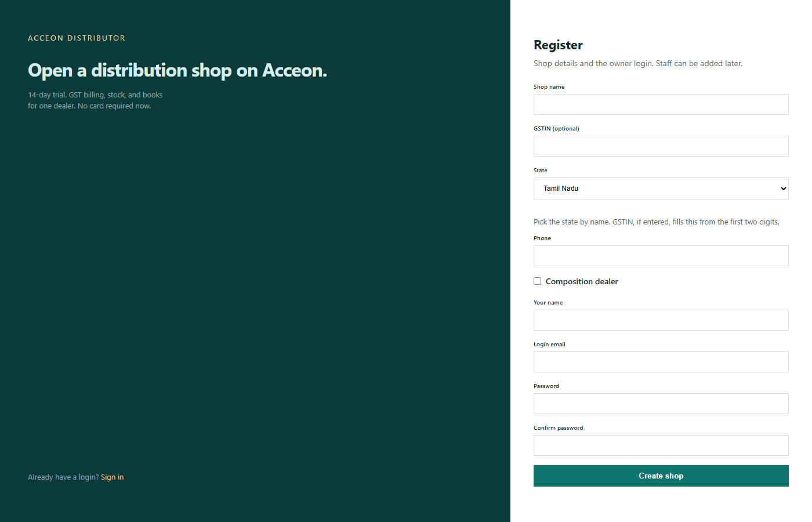
Task: Click the Phone input field
Action: click(x=661, y=256)
